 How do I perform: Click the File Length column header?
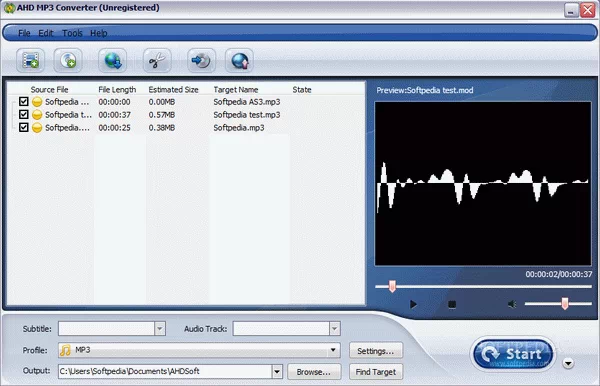(x=117, y=90)
